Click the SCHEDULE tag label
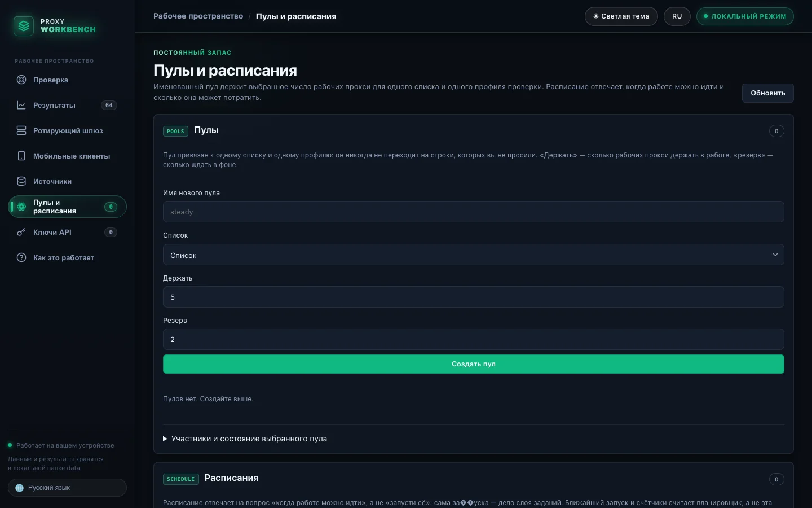Viewport: 812px width, 508px height. (x=180, y=479)
